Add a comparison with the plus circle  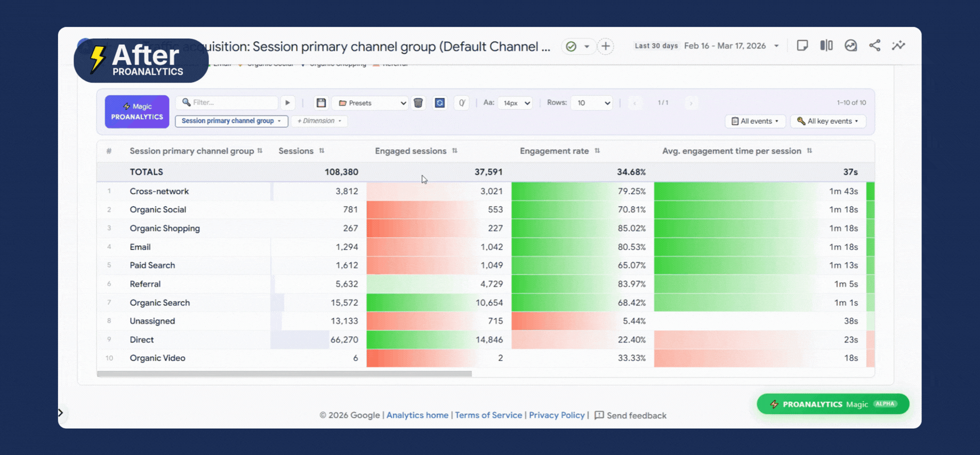(x=606, y=46)
